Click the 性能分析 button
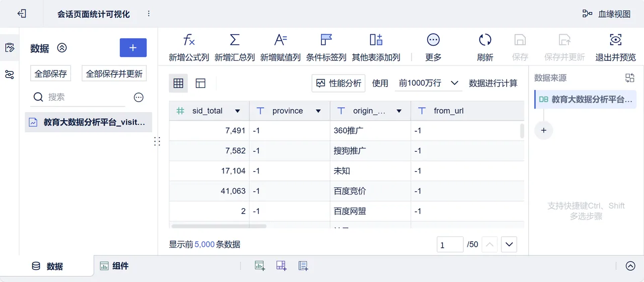644x282 pixels. [339, 83]
